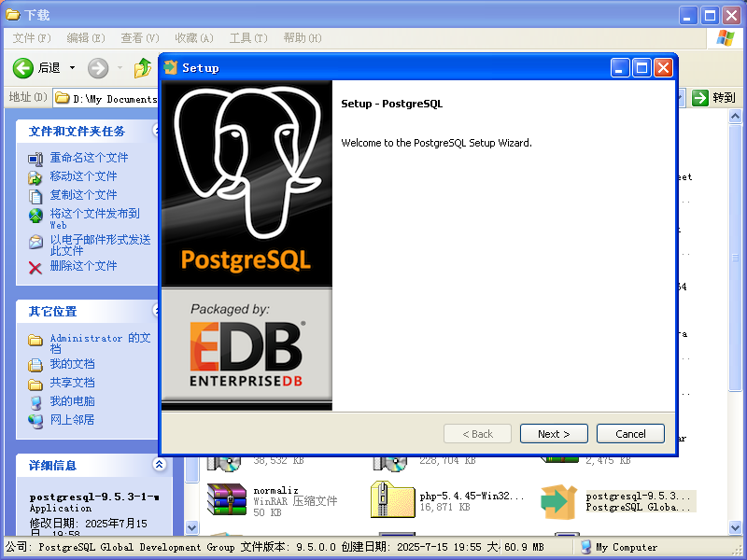Click the greyed-out forward arrow in the Explorer toolbar

click(x=98, y=68)
